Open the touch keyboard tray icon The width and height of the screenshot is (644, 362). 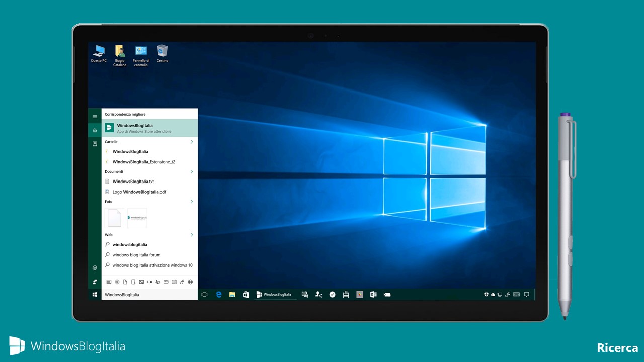pyautogui.click(x=516, y=295)
